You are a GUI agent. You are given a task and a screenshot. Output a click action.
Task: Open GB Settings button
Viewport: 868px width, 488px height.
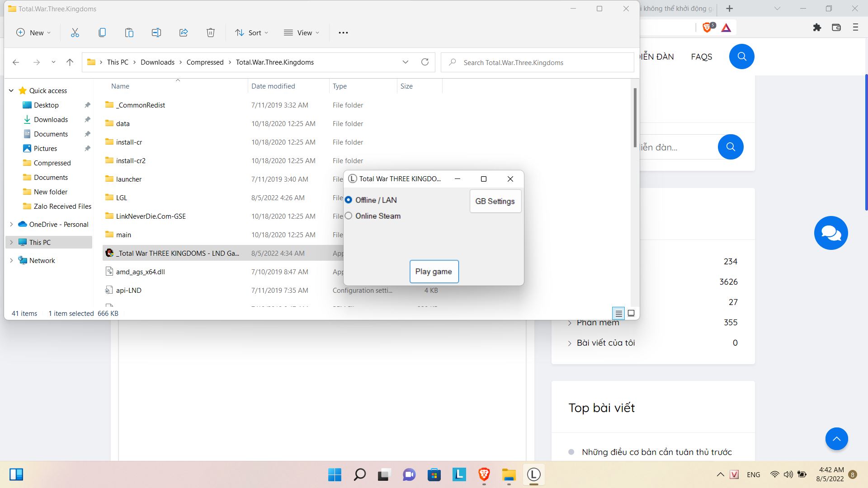[495, 202]
